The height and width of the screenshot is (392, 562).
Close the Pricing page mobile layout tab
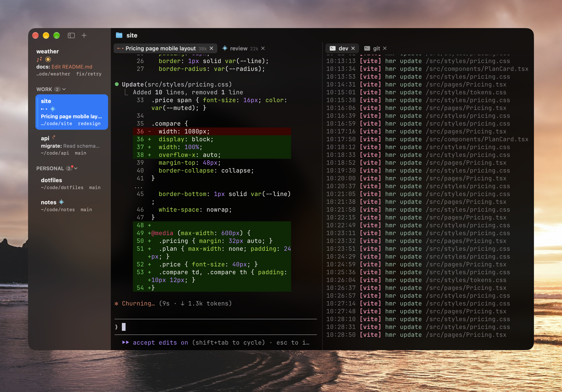(212, 48)
